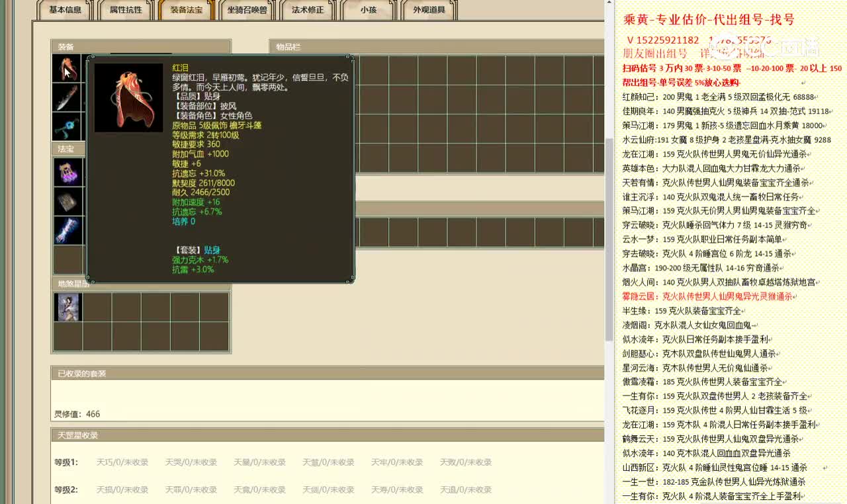Click the 天罡星收录 section header
The width and height of the screenshot is (847, 504).
328,435
